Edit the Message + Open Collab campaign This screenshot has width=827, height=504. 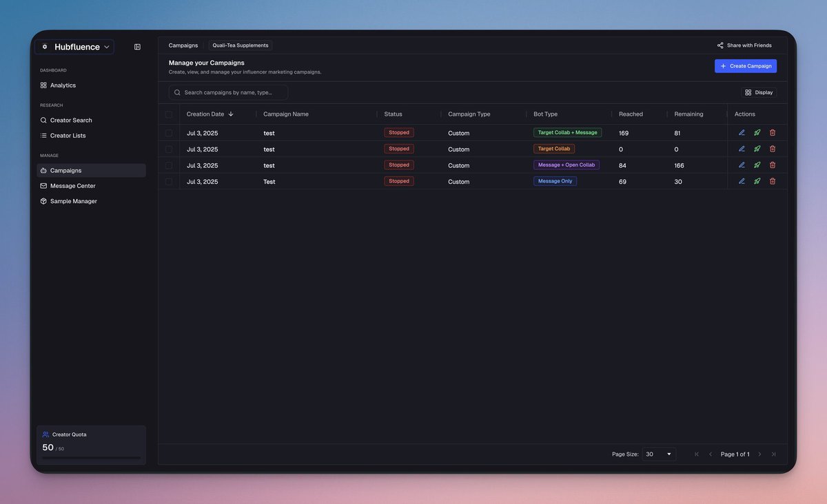click(x=742, y=165)
